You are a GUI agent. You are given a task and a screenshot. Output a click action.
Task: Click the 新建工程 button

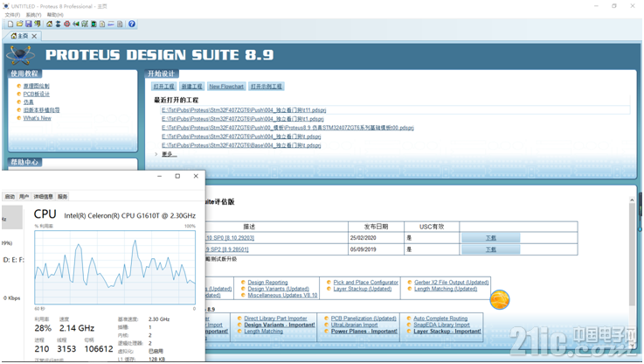click(192, 87)
